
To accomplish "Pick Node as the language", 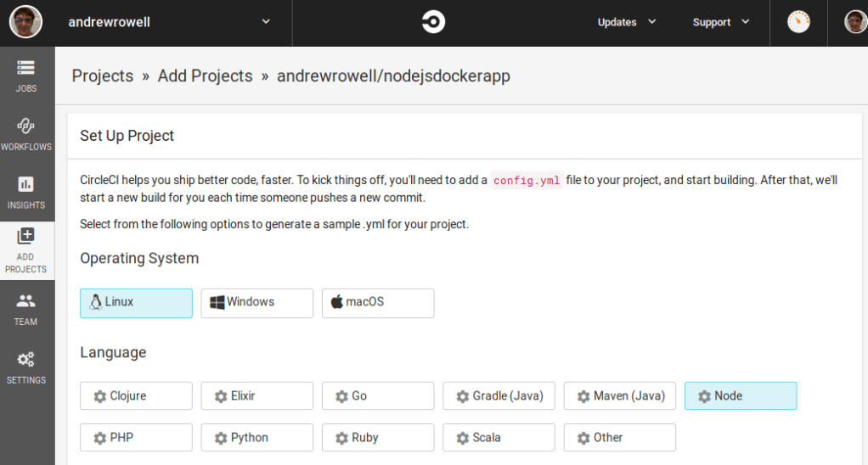I will [x=740, y=396].
